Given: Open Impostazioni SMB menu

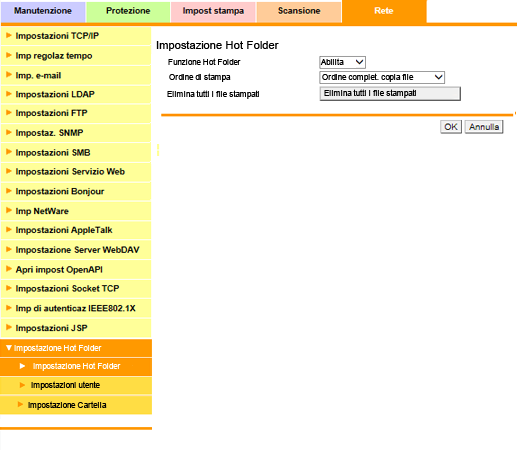Looking at the screenshot, I should coord(76,153).
